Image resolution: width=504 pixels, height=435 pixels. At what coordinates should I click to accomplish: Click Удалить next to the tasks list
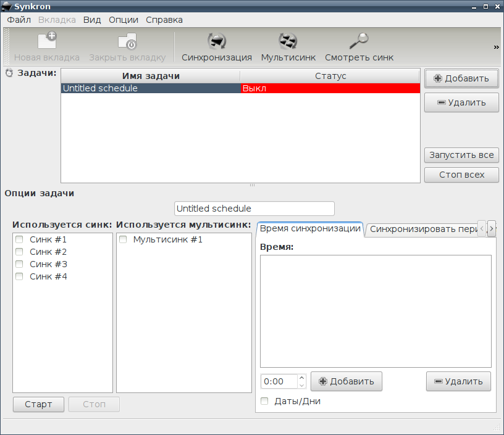click(461, 102)
